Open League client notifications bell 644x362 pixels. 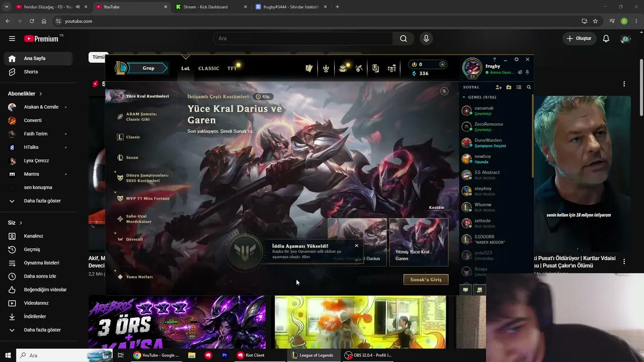[x=527, y=72]
